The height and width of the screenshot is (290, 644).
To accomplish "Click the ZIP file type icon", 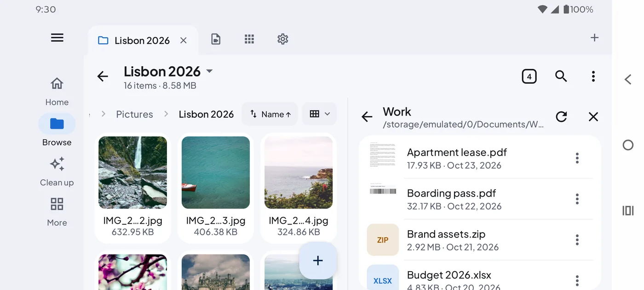I will (x=383, y=240).
